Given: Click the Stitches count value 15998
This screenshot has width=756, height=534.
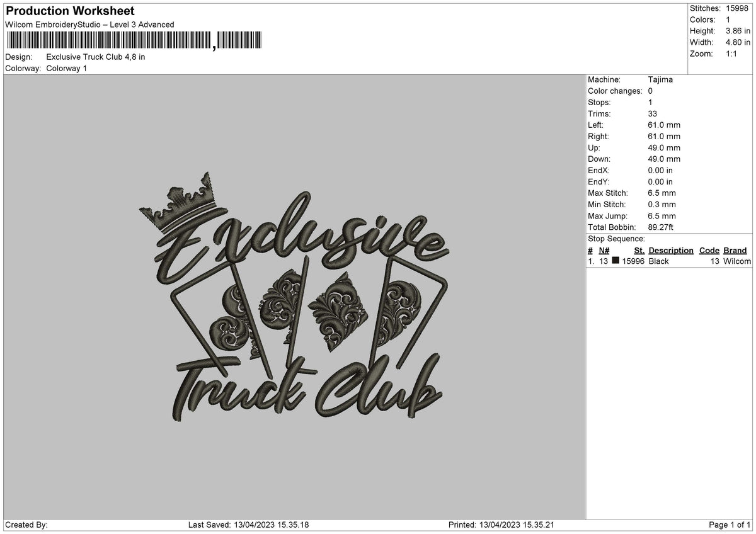Looking at the screenshot, I should tap(737, 8).
